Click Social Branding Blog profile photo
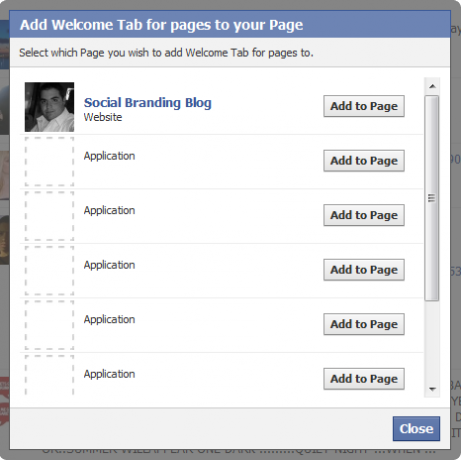This screenshot has width=461, height=460. (49, 107)
